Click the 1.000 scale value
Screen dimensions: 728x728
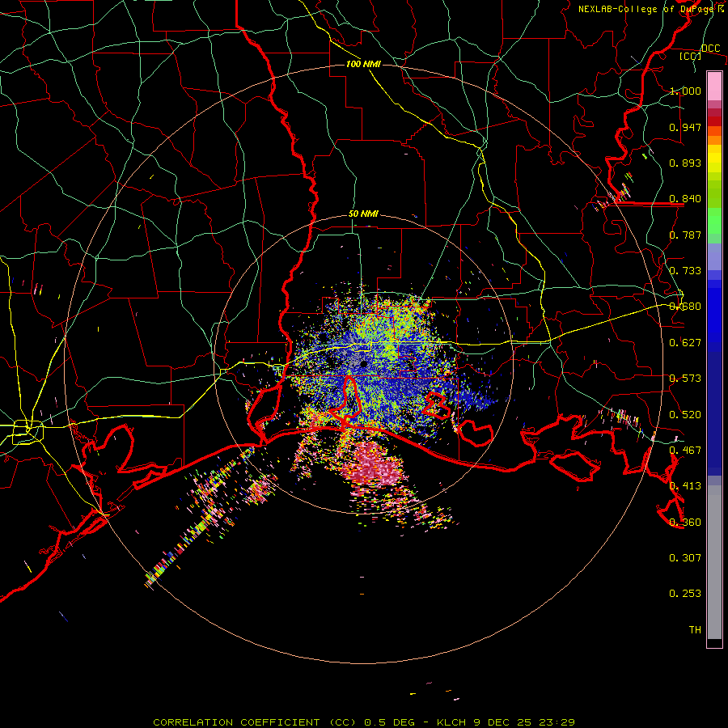(x=685, y=91)
